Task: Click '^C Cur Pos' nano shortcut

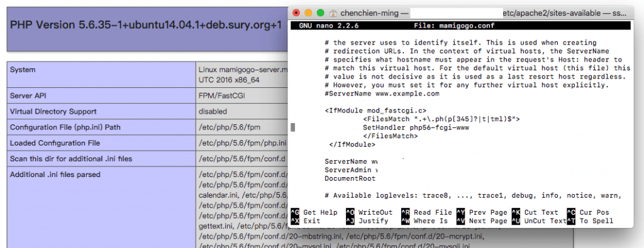Action: [x=588, y=212]
